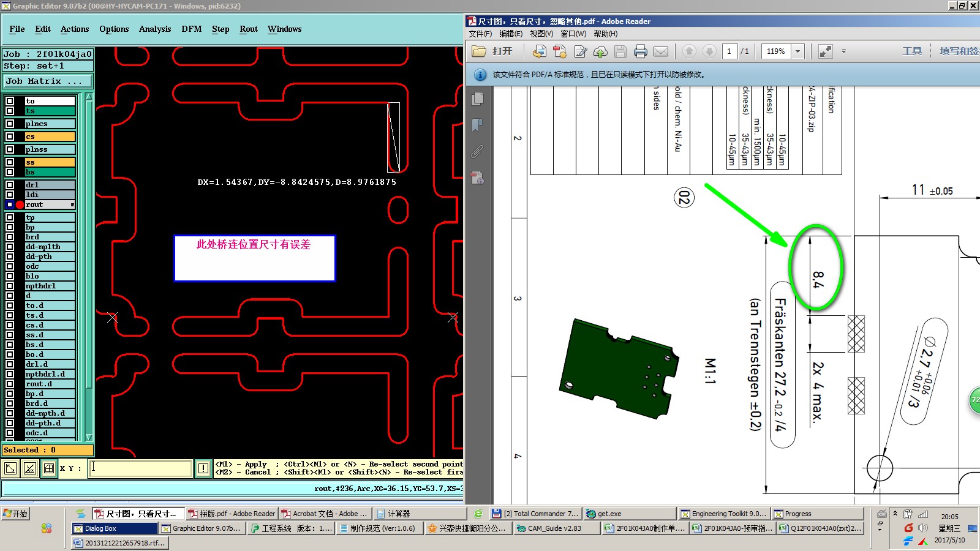Toggle the Reader full-screen read mode icon

[826, 51]
